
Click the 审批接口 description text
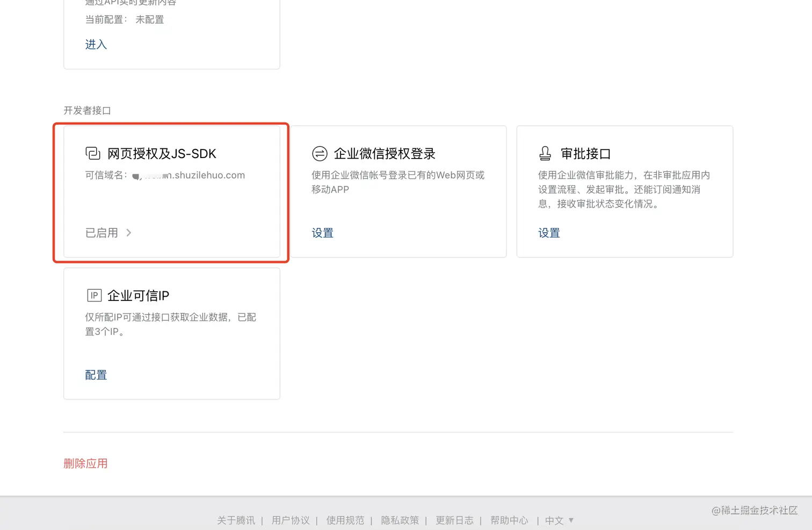tap(624, 189)
